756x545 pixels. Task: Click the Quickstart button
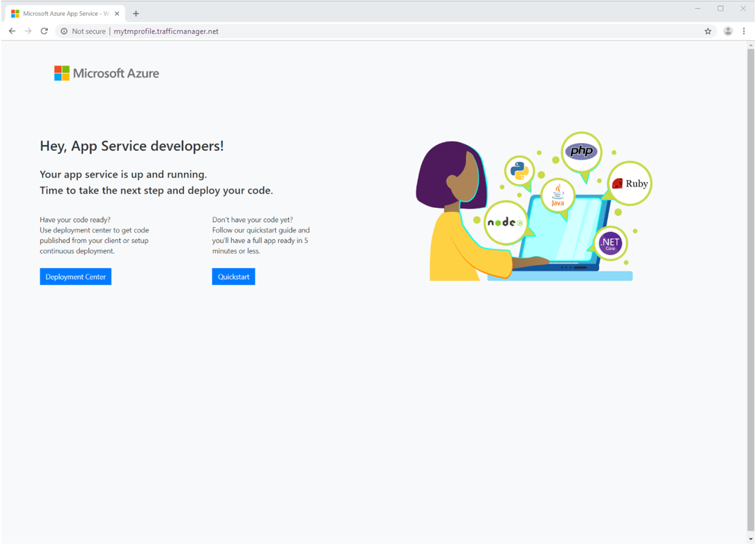point(233,276)
